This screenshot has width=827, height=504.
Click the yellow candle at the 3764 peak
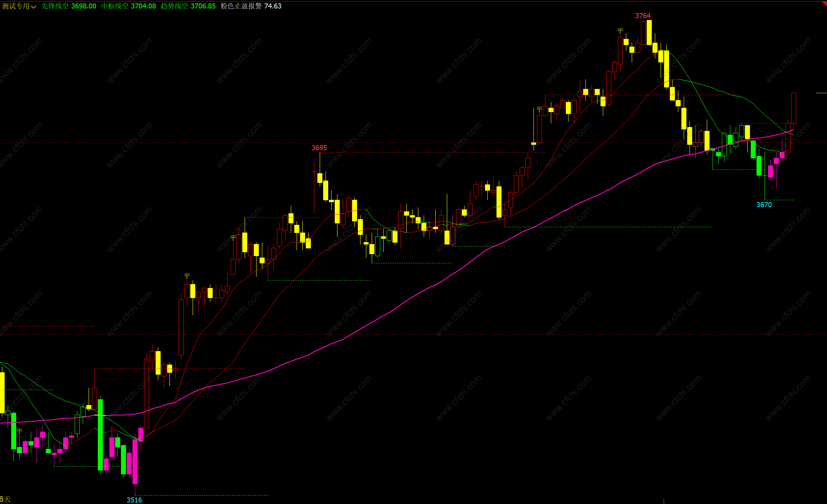click(649, 33)
